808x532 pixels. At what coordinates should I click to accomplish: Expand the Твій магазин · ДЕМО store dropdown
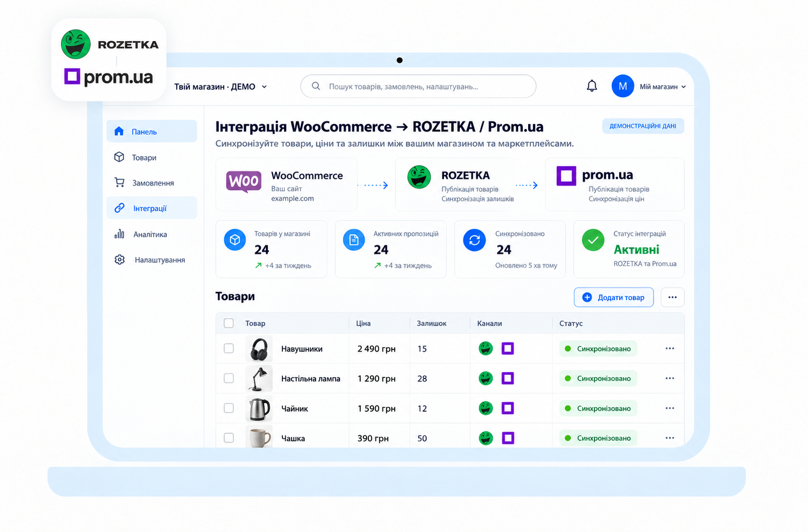pos(221,87)
